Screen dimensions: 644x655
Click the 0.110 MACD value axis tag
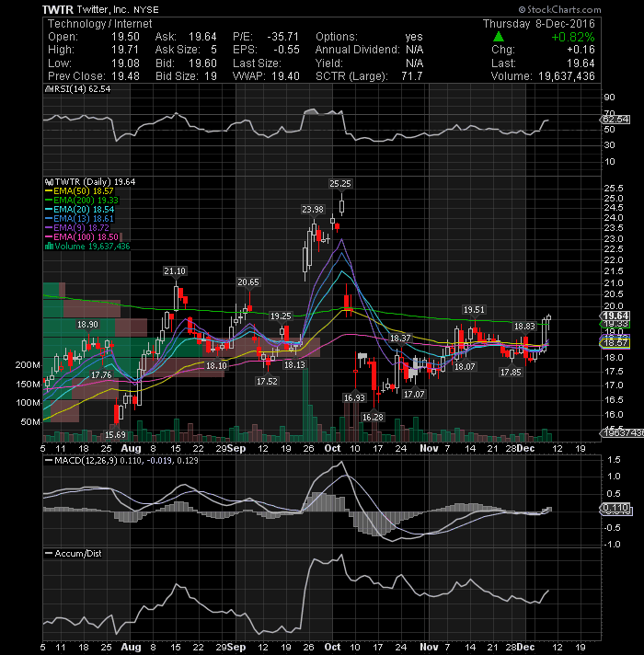[x=615, y=508]
